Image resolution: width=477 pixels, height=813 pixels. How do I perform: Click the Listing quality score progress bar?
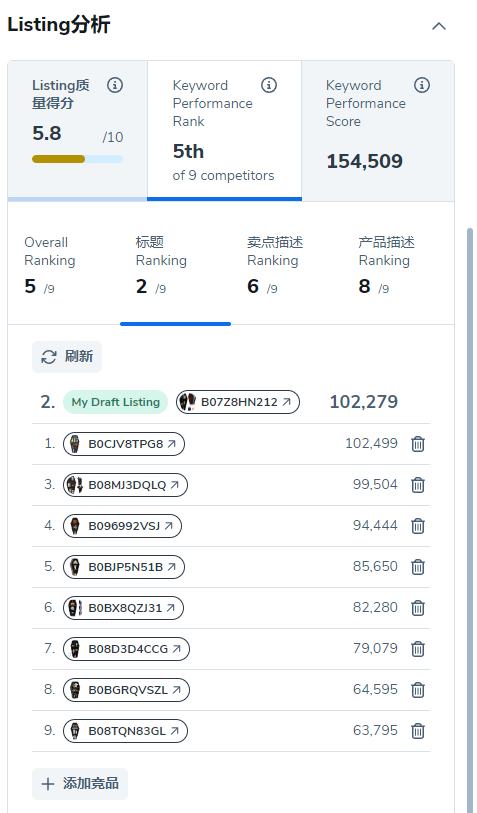tap(77, 159)
